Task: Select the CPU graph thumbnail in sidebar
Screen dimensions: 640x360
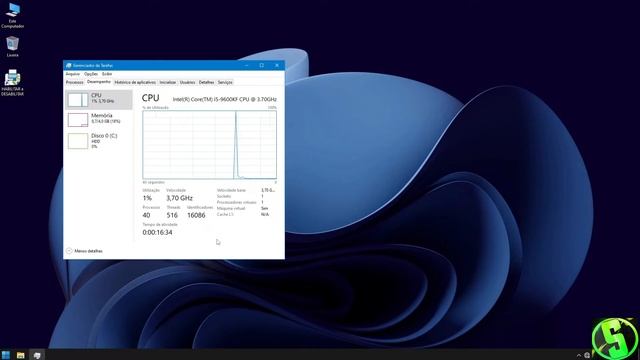Action: point(78,100)
